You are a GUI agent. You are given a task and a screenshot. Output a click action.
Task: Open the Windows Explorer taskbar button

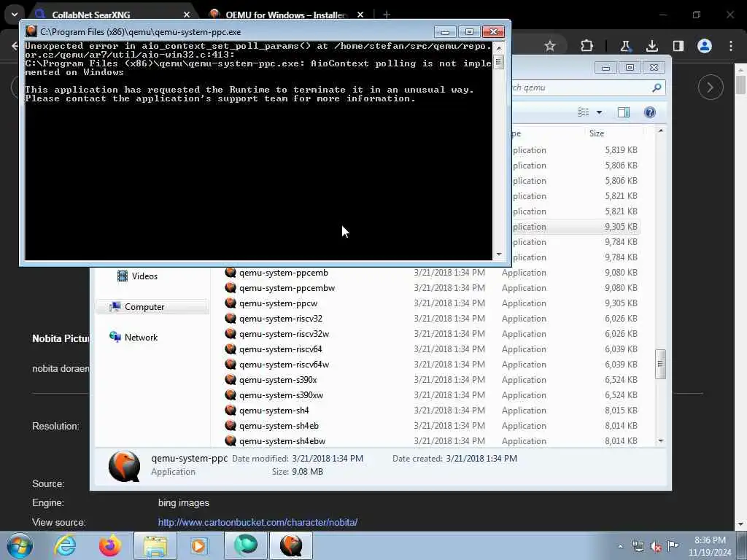click(155, 545)
